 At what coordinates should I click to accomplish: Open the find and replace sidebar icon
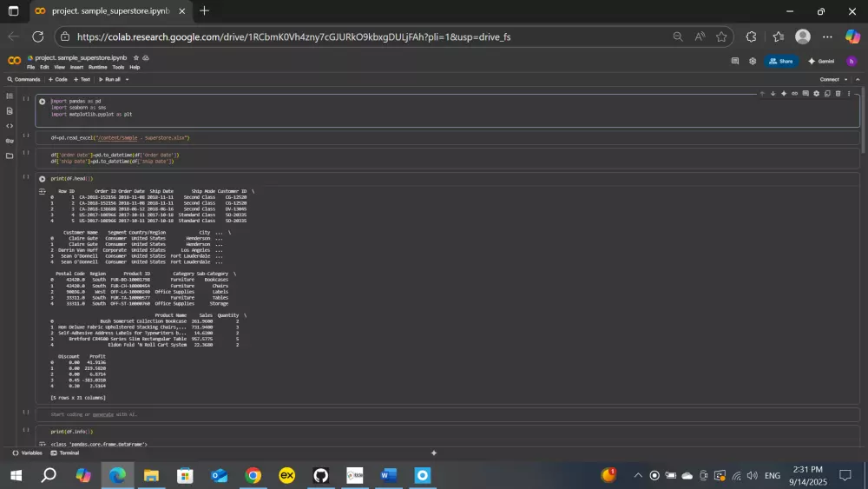(x=10, y=111)
